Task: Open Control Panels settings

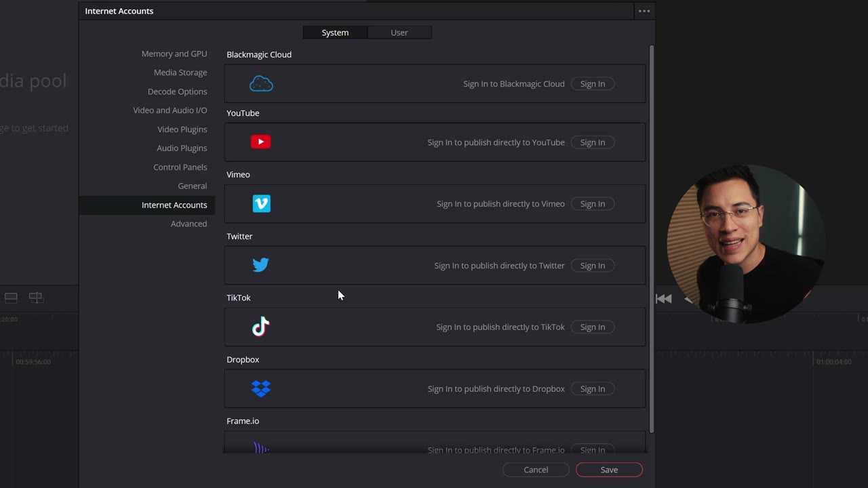Action: pos(180,167)
